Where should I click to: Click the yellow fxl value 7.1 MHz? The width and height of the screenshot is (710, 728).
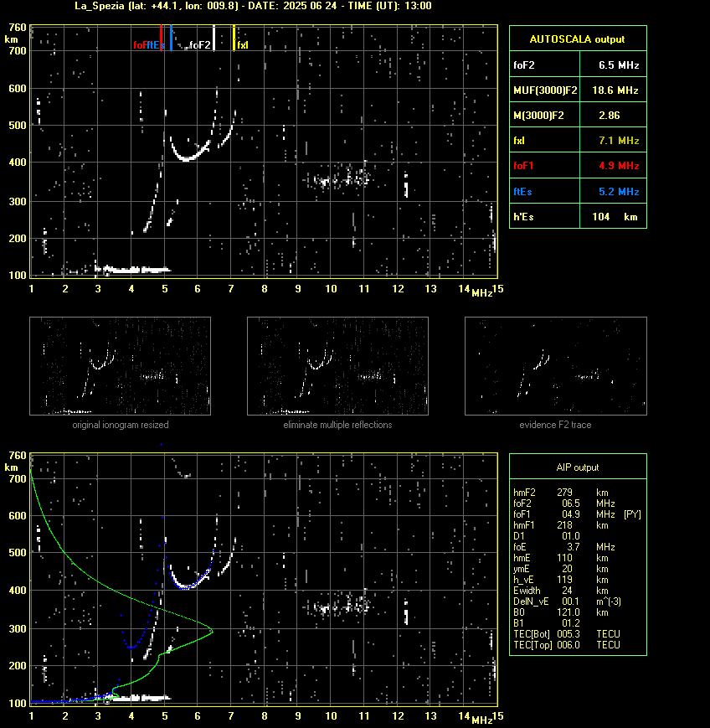point(619,140)
